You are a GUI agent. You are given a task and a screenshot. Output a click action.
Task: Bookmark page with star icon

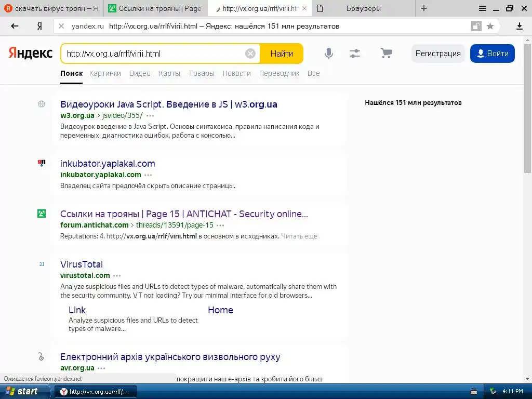coord(490,26)
